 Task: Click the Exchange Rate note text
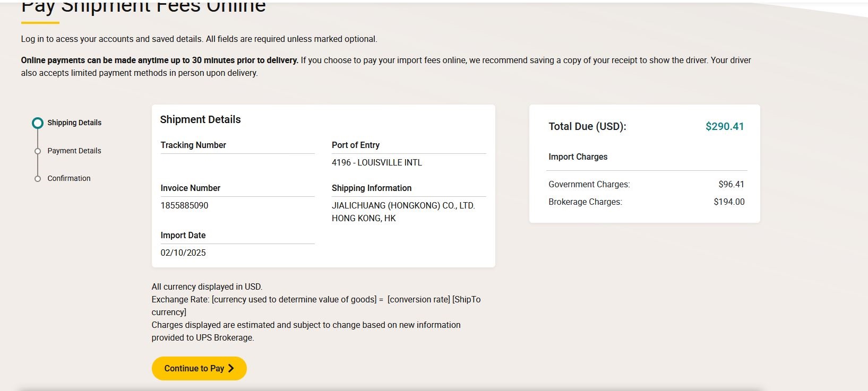316,299
